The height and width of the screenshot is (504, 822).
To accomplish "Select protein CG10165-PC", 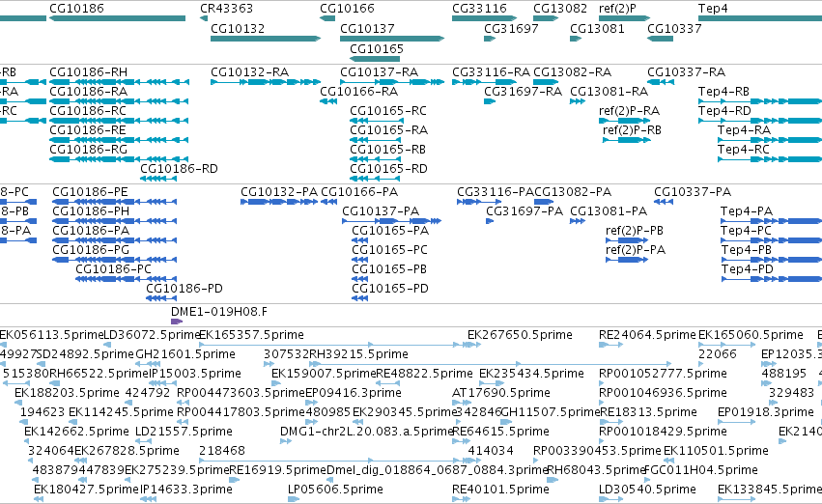I will pos(359,260).
